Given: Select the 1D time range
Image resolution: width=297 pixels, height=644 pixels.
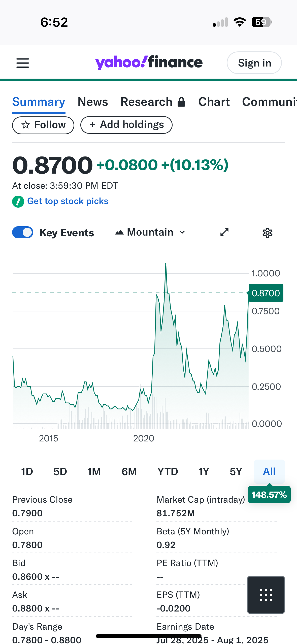Looking at the screenshot, I should point(27,472).
